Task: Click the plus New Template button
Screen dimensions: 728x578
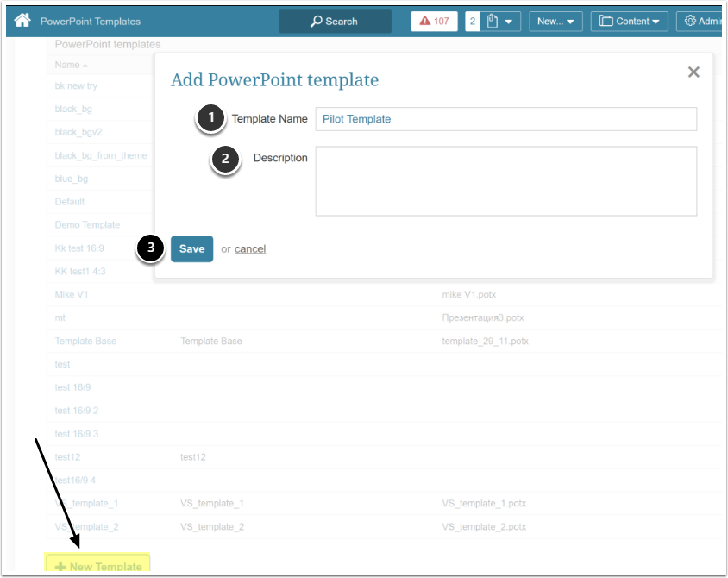Action: click(98, 566)
